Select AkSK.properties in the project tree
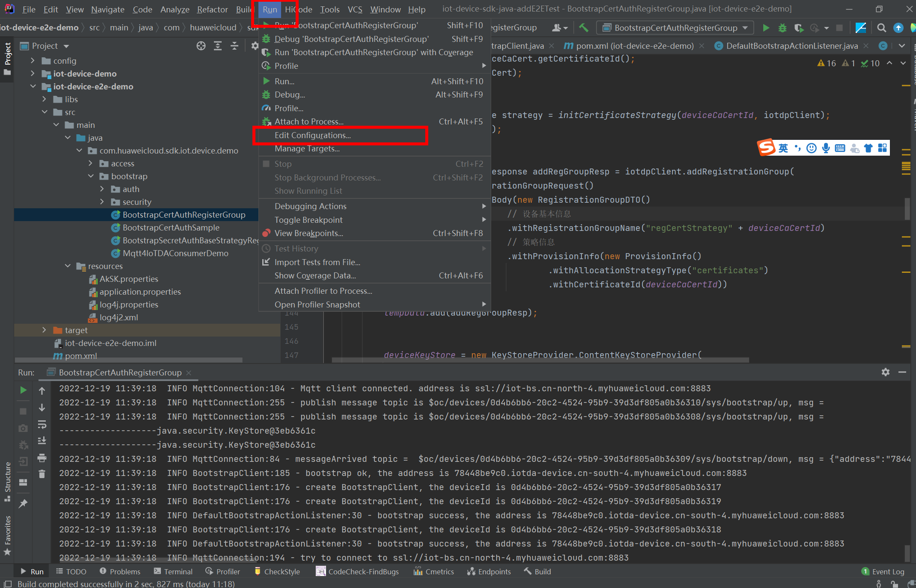 [x=129, y=279]
